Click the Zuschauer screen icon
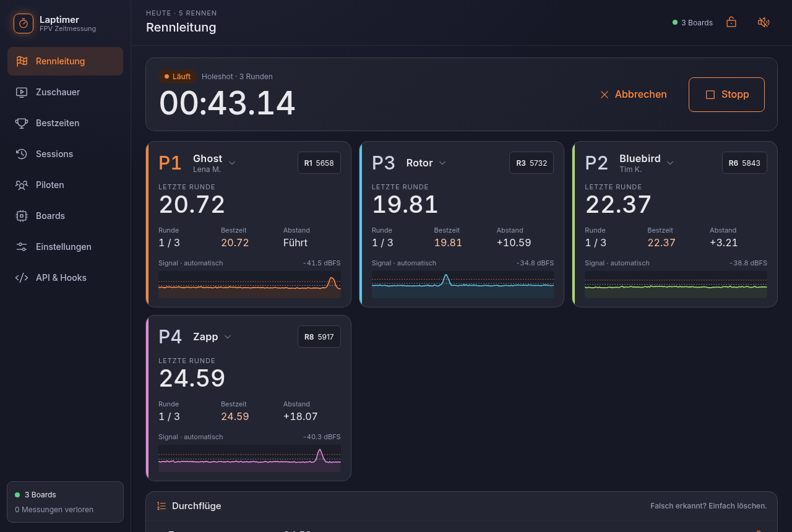Screen dimensions: 792x532 (x=22, y=92)
